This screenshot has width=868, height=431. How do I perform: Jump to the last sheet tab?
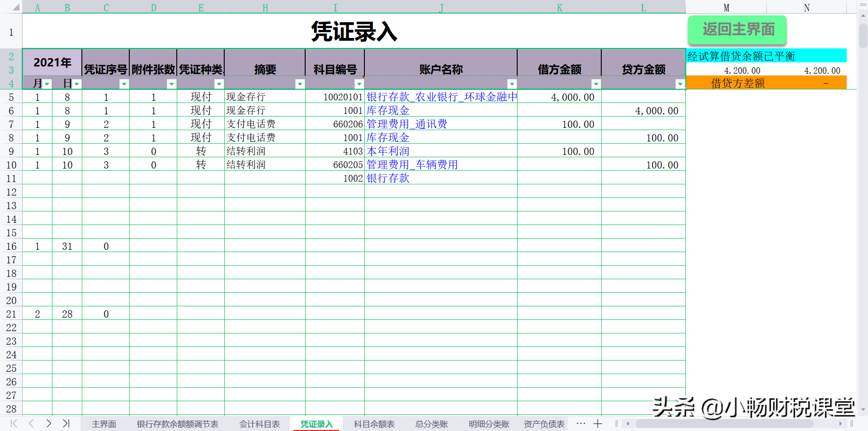pyautogui.click(x=66, y=424)
